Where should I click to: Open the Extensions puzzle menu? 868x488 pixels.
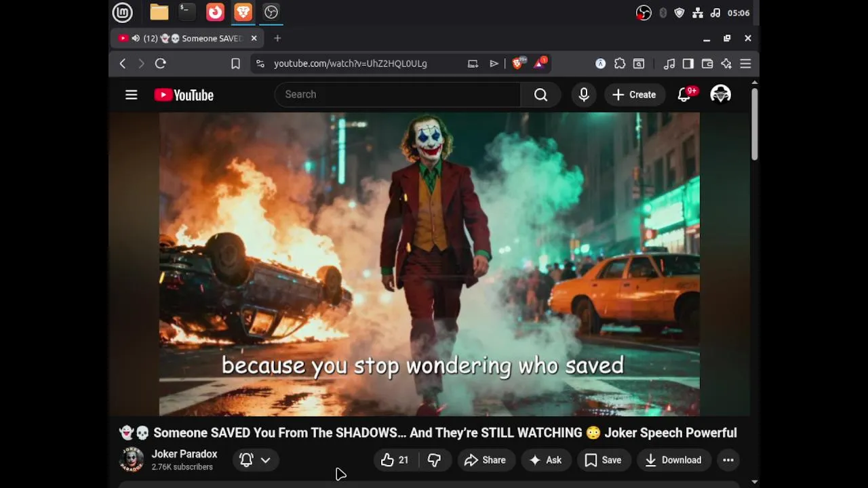coord(620,64)
